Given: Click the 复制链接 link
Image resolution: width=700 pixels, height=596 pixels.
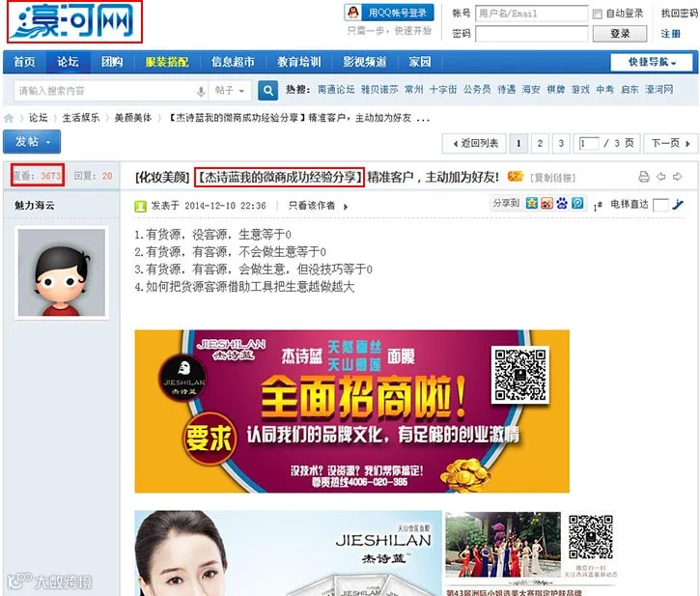Looking at the screenshot, I should [552, 178].
